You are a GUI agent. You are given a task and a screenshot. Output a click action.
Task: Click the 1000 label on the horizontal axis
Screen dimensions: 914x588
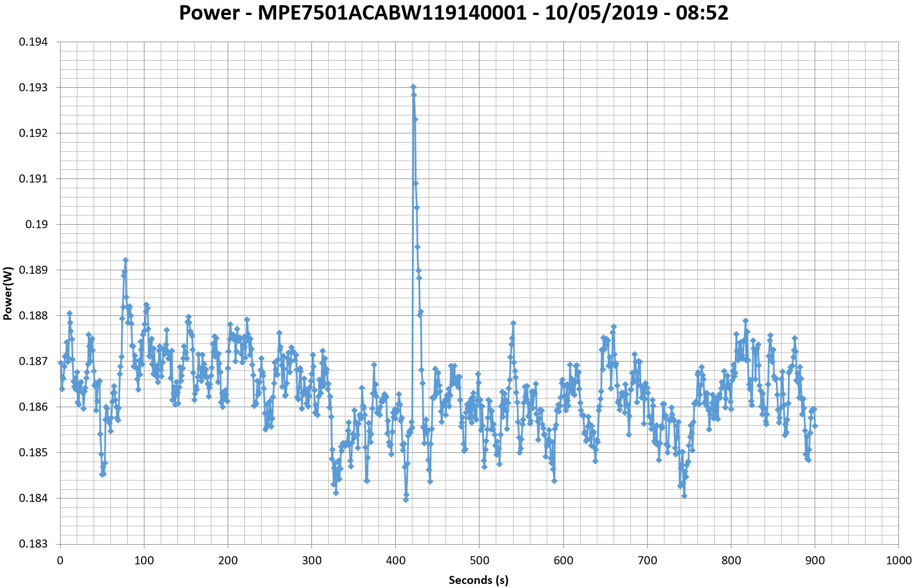898,560
